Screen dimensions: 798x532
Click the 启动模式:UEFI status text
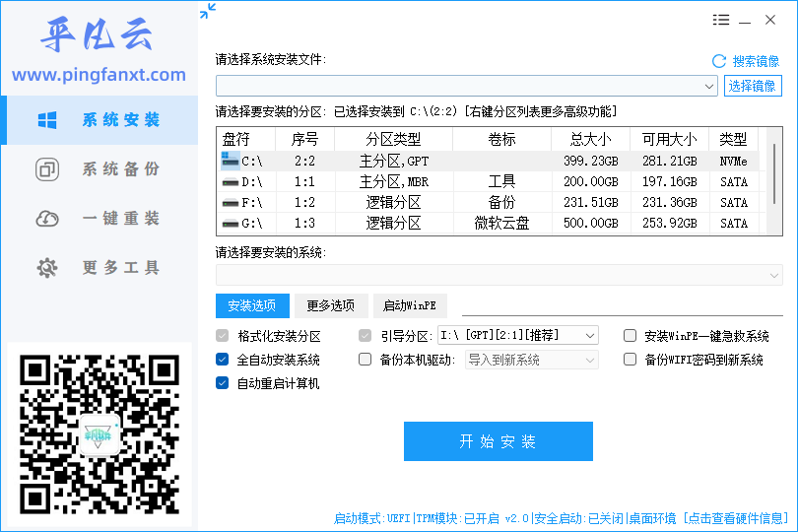click(371, 518)
